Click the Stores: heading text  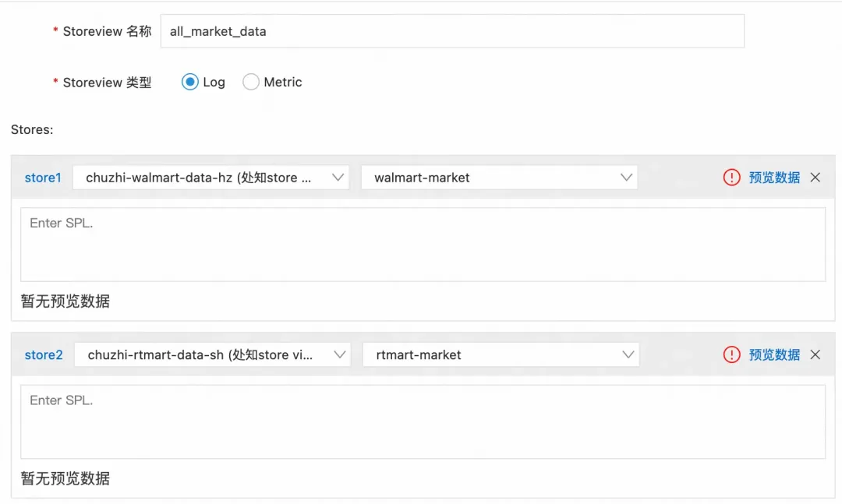click(32, 129)
